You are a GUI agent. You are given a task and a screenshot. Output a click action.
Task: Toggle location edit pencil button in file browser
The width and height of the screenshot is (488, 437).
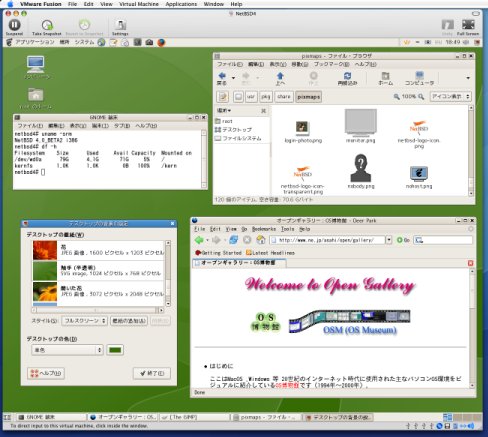pos(223,97)
